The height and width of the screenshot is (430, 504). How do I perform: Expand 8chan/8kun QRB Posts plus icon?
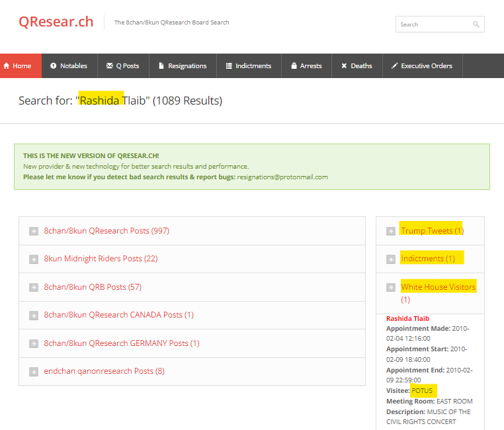point(34,287)
